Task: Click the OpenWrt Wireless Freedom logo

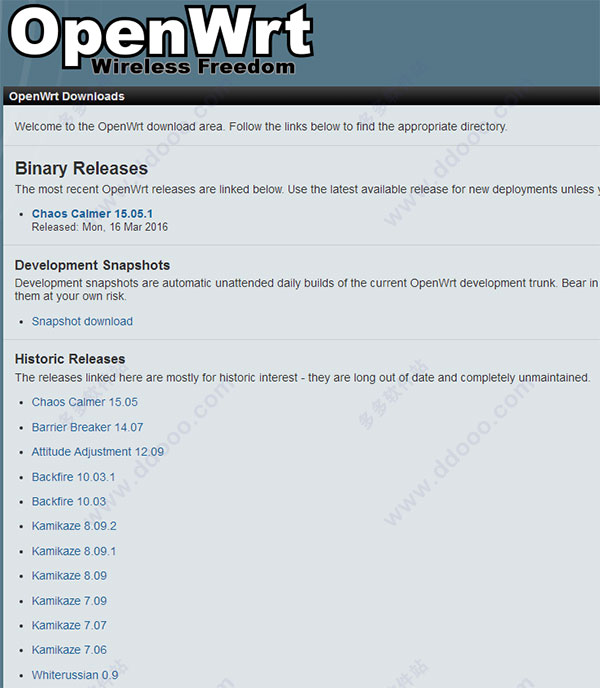Action: pos(161,40)
